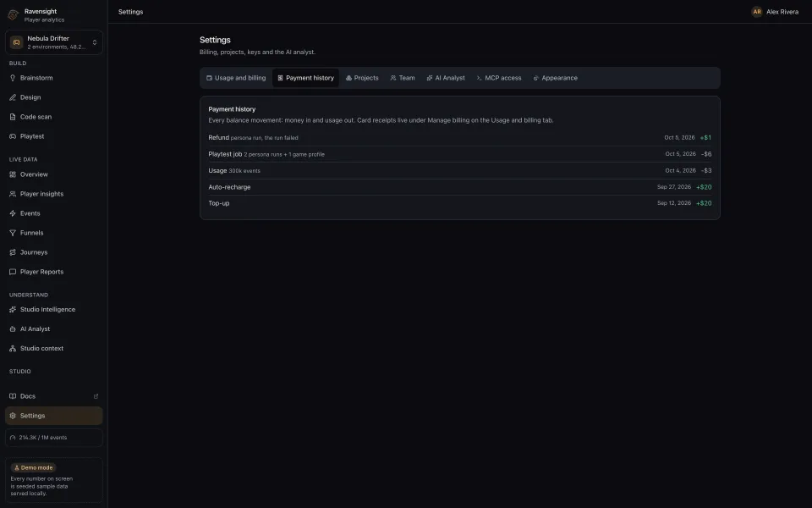The width and height of the screenshot is (812, 508).
Task: Click the Journeys route icon
Action: (x=13, y=252)
